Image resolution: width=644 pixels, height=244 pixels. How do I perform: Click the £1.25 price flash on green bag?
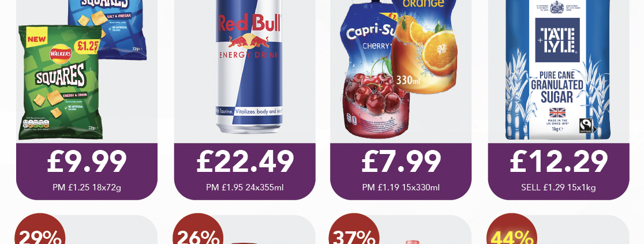87,46
